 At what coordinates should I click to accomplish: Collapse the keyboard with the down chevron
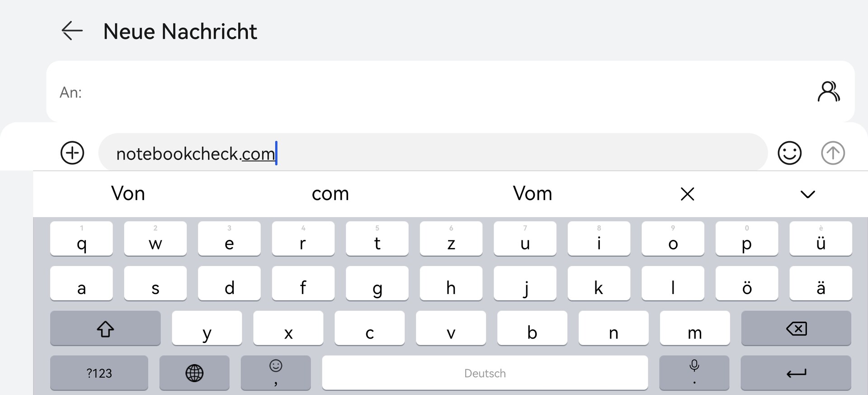pos(807,195)
